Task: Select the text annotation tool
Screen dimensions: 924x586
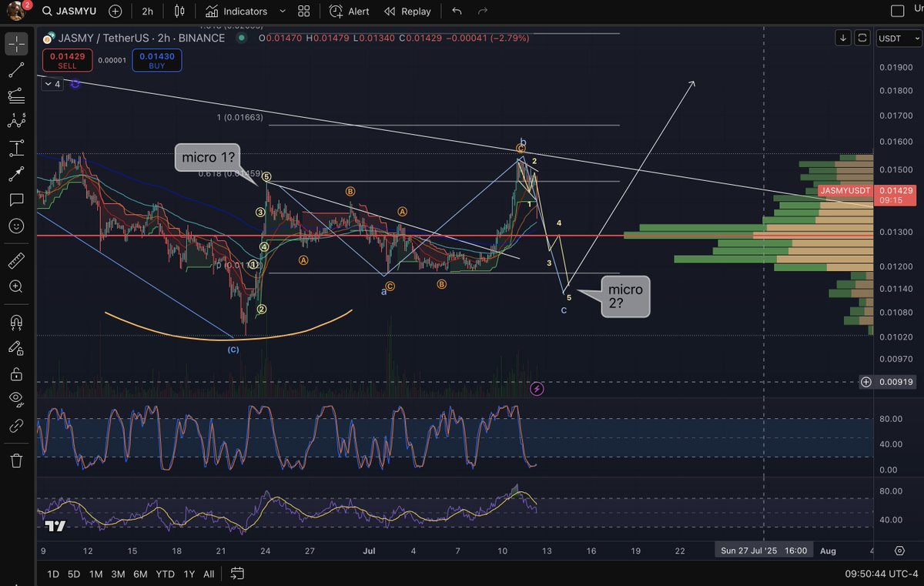Action: [15, 200]
